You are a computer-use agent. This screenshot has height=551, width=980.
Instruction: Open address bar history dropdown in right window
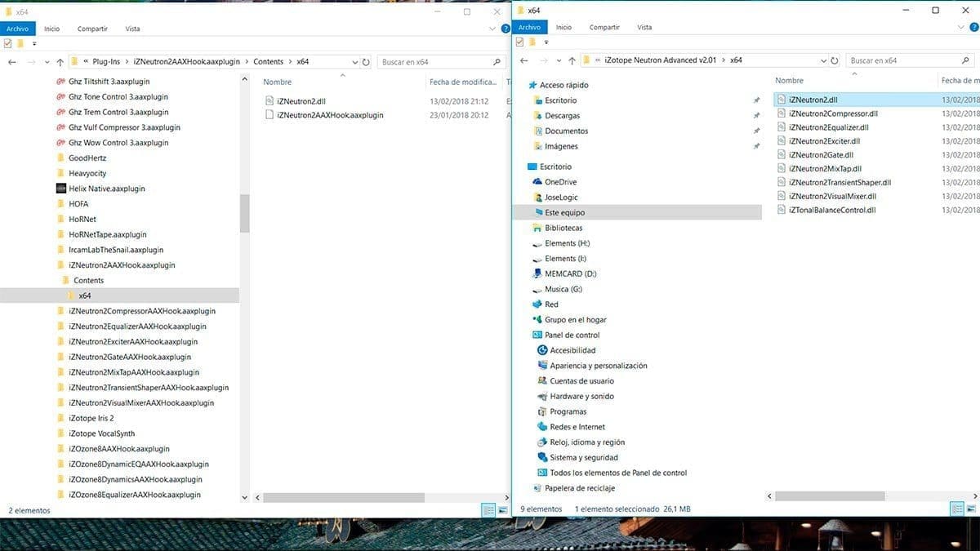click(x=823, y=60)
